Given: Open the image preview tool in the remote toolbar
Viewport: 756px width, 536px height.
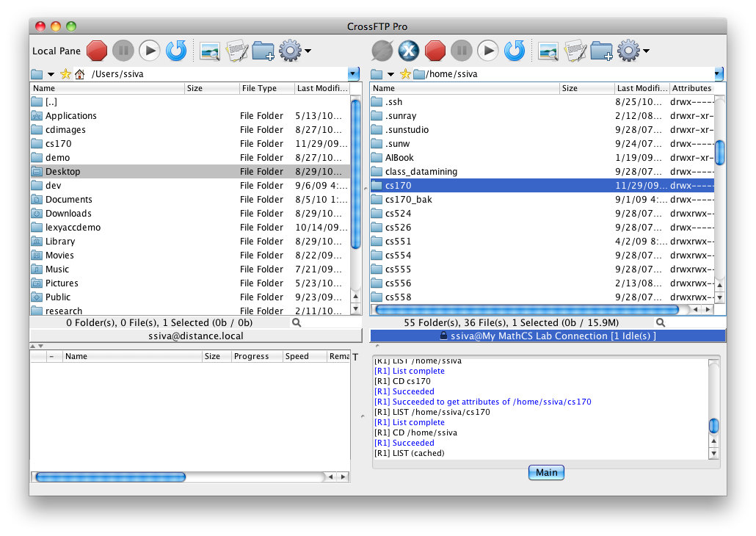Looking at the screenshot, I should coord(548,51).
